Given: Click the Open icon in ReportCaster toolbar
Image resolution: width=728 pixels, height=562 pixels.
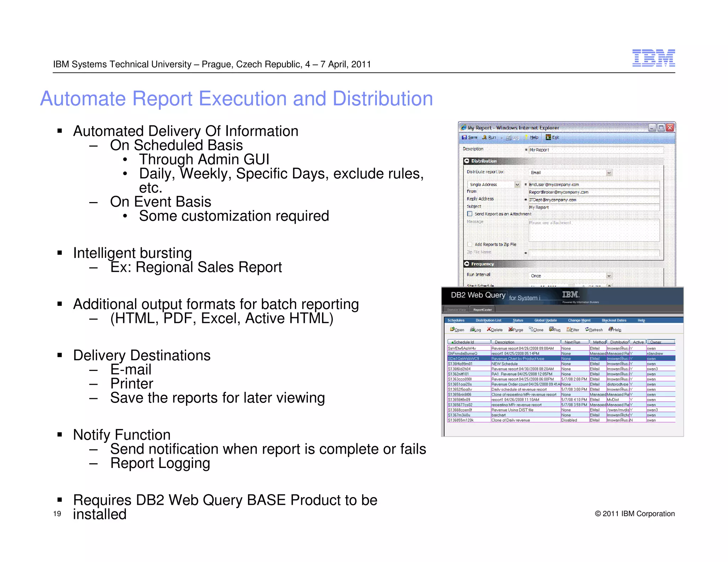Looking at the screenshot, I should point(452,329).
